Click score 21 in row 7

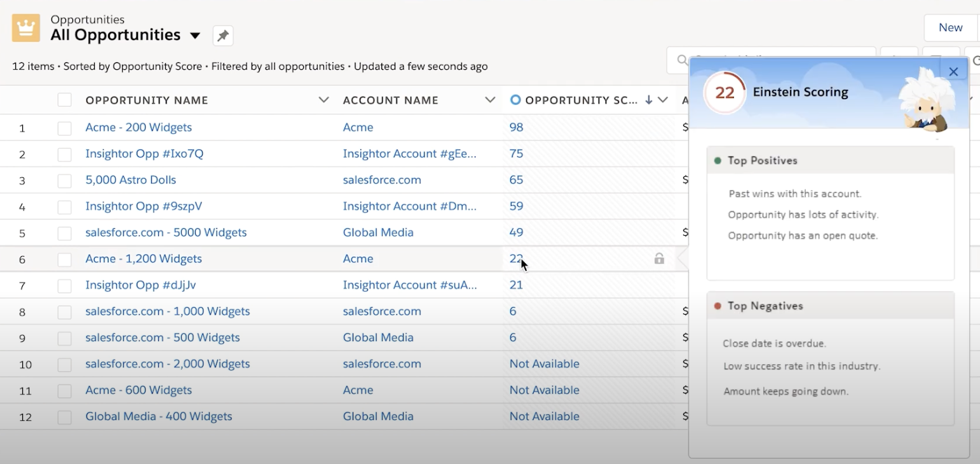click(516, 285)
